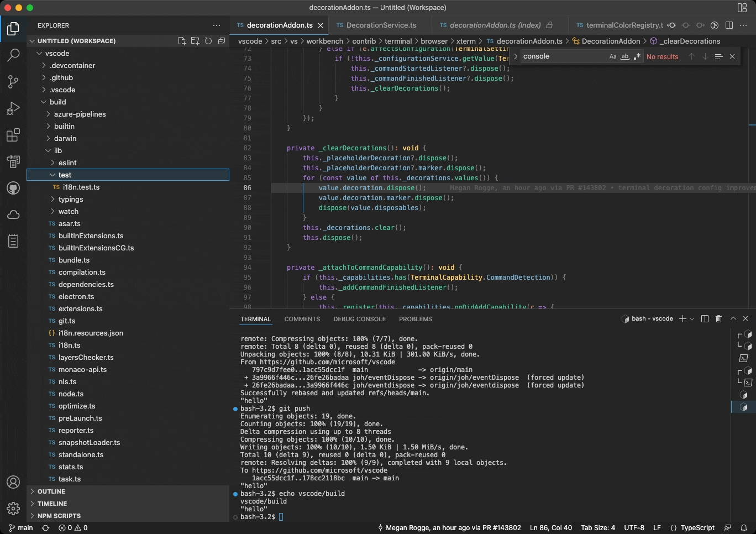Open the GitHub view in activity bar
756x534 pixels.
pos(13,188)
